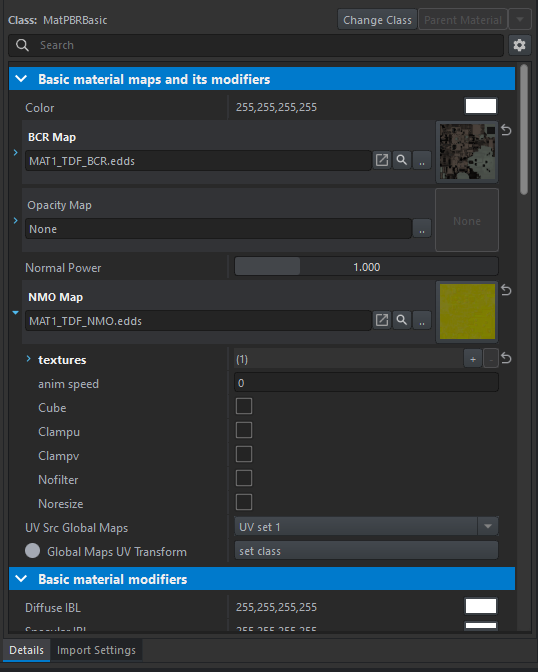Click magnifier icon beside MAT1_TDF_BCR.edds
Image resolution: width=538 pixels, height=672 pixels.
point(402,161)
